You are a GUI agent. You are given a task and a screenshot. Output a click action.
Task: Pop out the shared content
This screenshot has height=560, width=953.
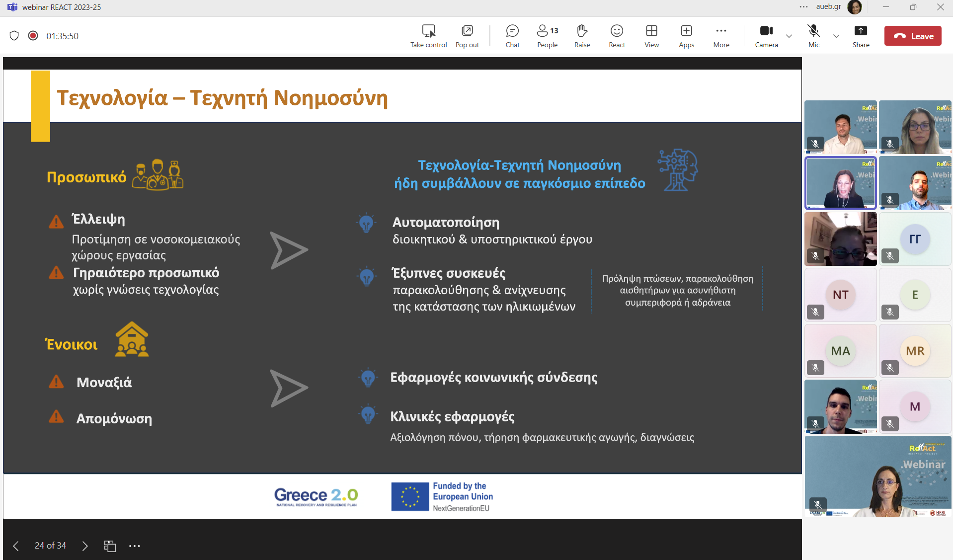(467, 36)
